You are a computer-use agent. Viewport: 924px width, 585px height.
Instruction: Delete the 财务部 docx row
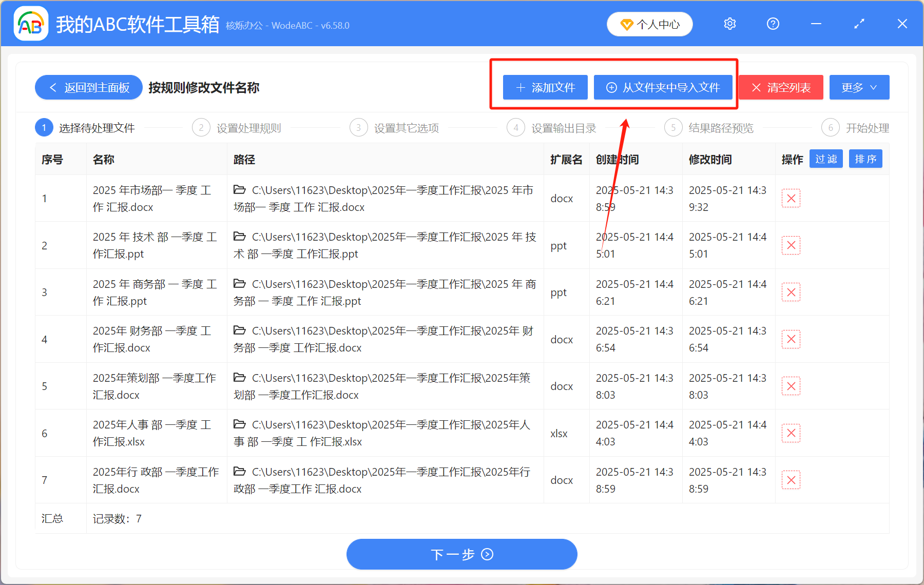pyautogui.click(x=791, y=339)
